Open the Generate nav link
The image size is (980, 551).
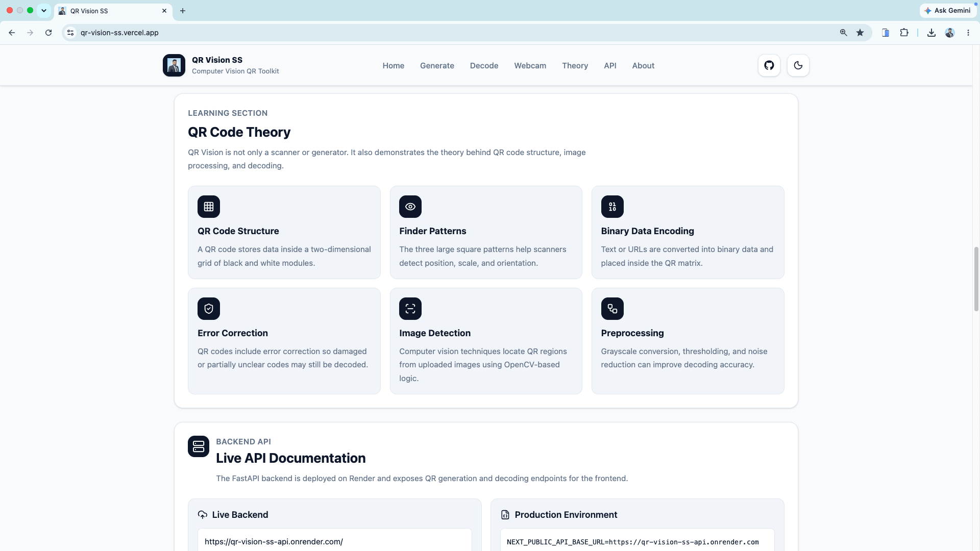pos(437,66)
